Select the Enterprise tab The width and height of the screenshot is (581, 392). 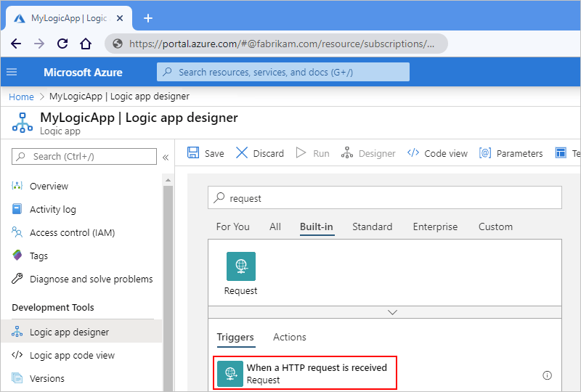(435, 226)
